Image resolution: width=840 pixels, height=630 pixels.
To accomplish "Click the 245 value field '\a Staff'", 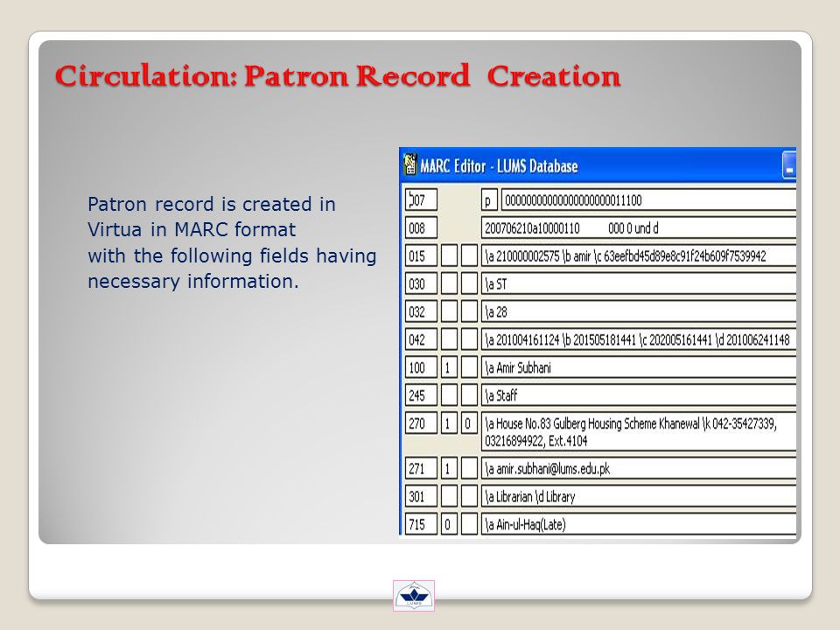I will (639, 395).
